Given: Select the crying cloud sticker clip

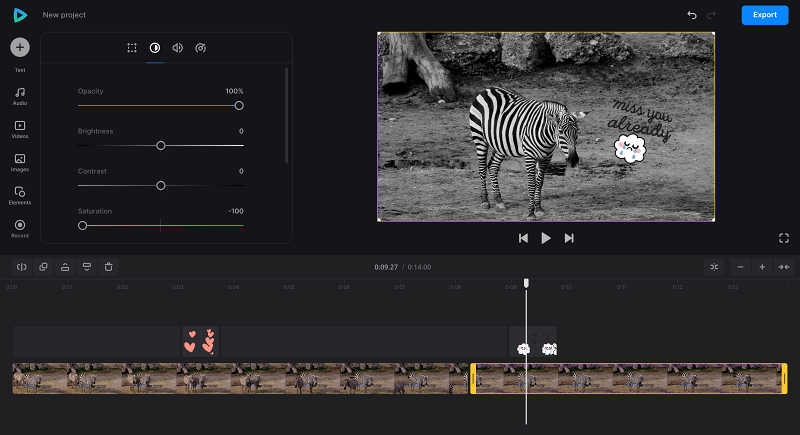Looking at the screenshot, I should click(x=533, y=341).
